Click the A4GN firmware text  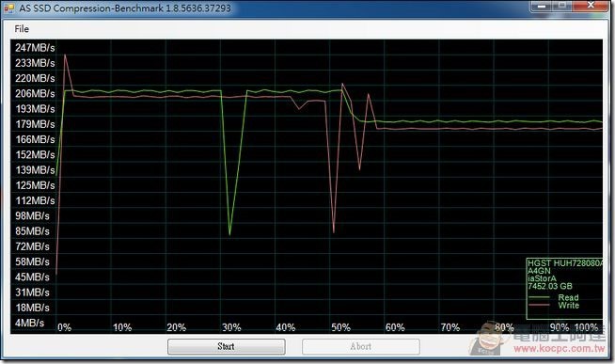tap(539, 271)
